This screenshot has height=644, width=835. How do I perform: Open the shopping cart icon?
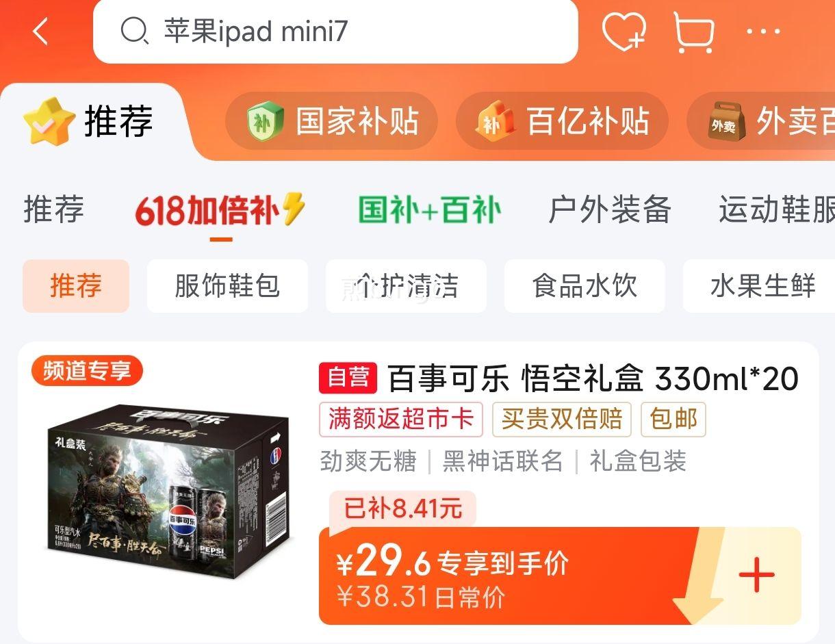(694, 32)
